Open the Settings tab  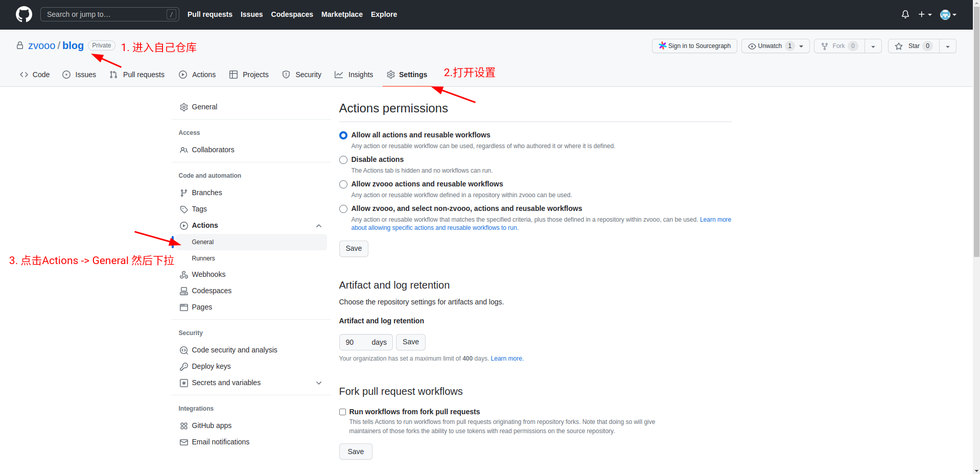click(407, 75)
